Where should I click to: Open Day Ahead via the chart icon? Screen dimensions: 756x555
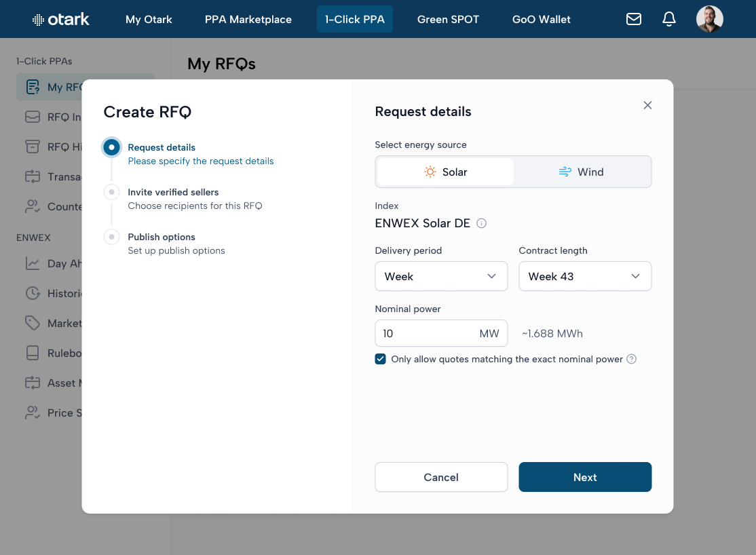(x=32, y=263)
